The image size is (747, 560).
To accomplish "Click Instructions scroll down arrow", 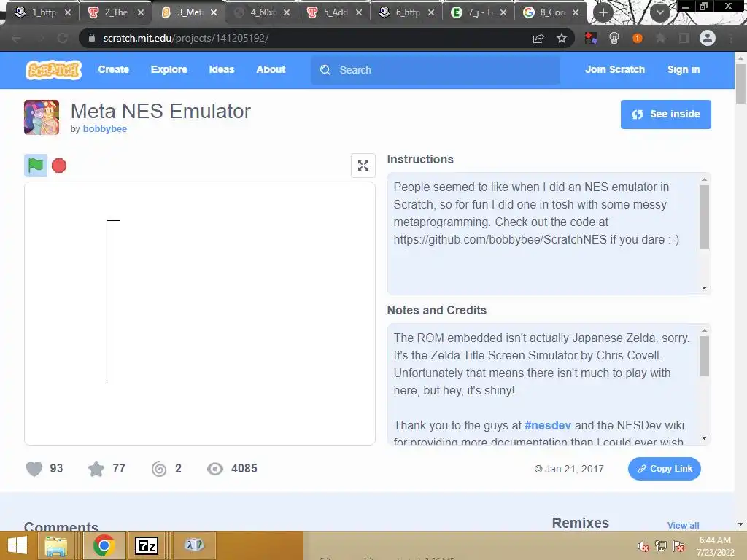I will [704, 288].
